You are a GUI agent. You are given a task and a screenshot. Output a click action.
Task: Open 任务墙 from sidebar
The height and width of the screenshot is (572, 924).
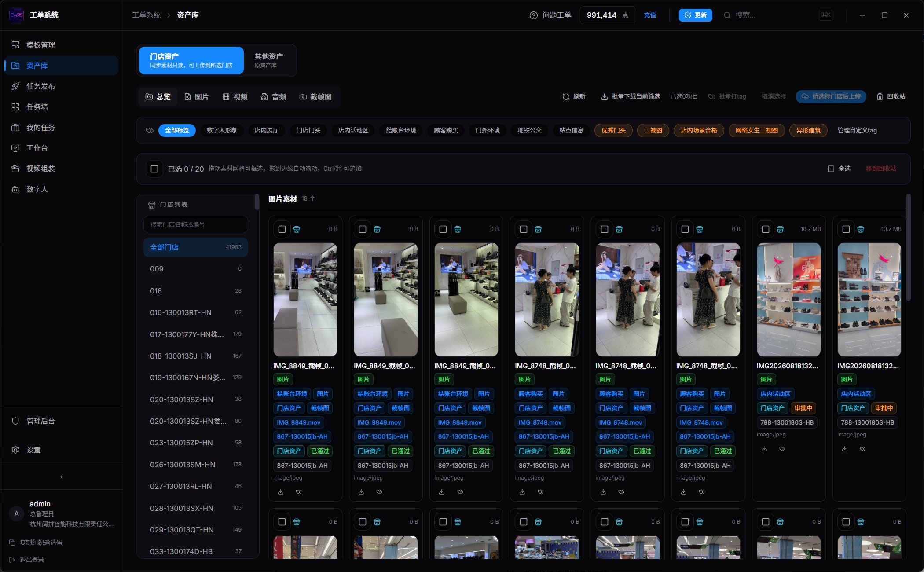(x=61, y=107)
